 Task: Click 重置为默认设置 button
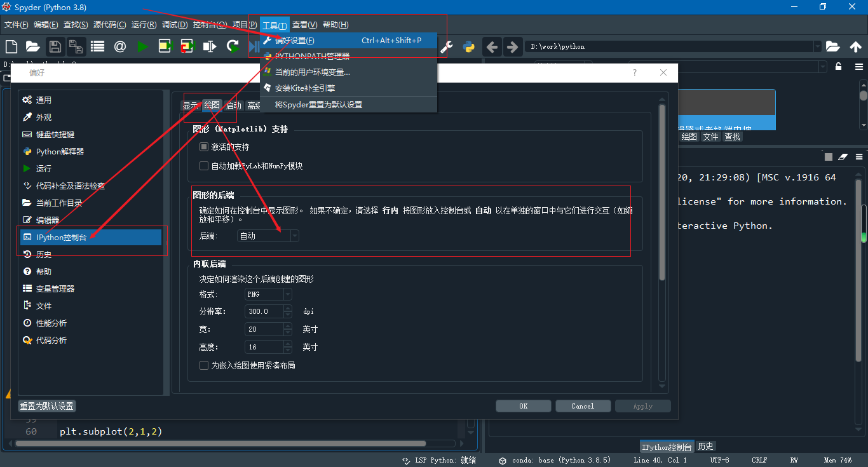46,405
